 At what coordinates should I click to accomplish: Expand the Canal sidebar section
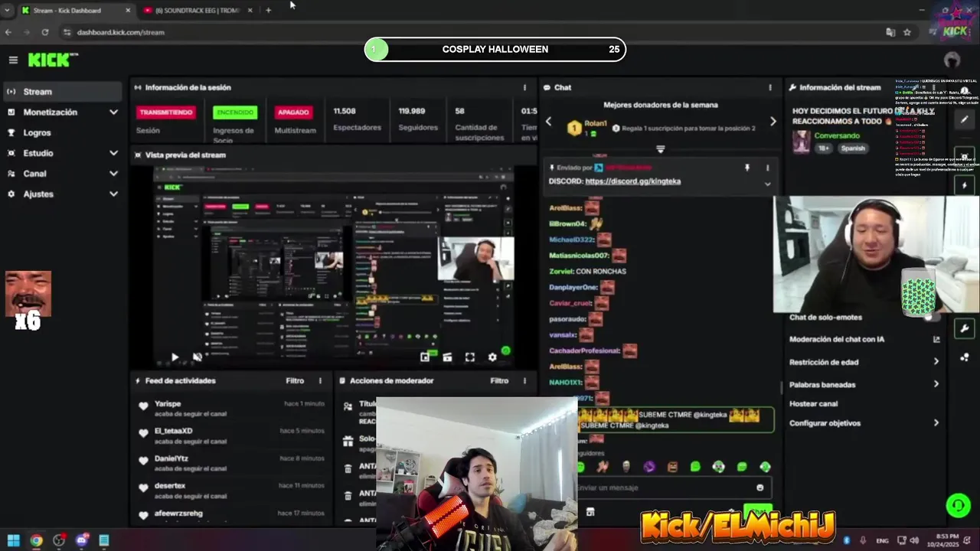113,174
